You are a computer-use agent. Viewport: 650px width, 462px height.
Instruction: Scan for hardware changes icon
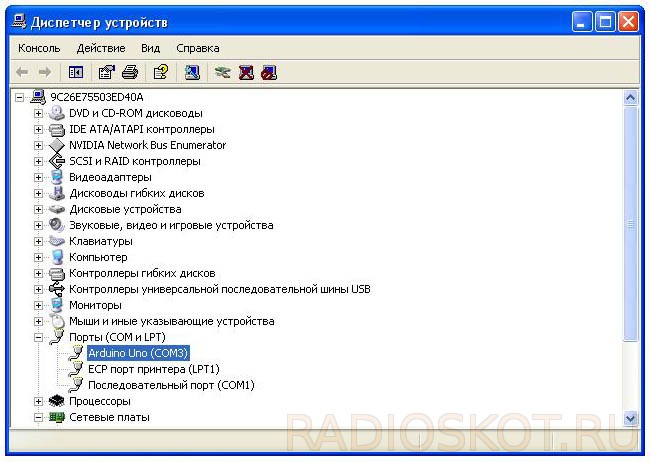tap(192, 73)
